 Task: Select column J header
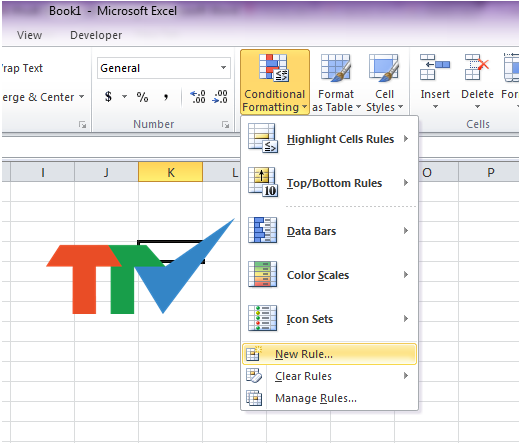106,172
